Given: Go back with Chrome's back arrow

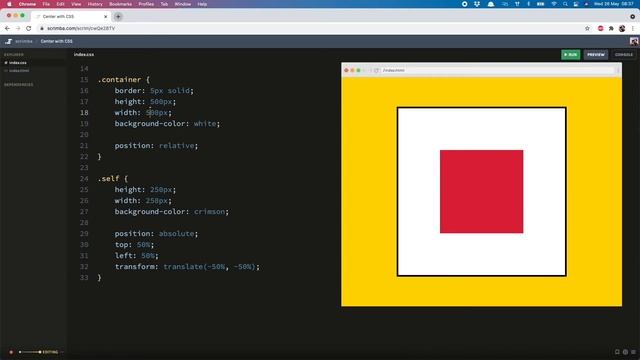Looking at the screenshot, I should coord(7,28).
